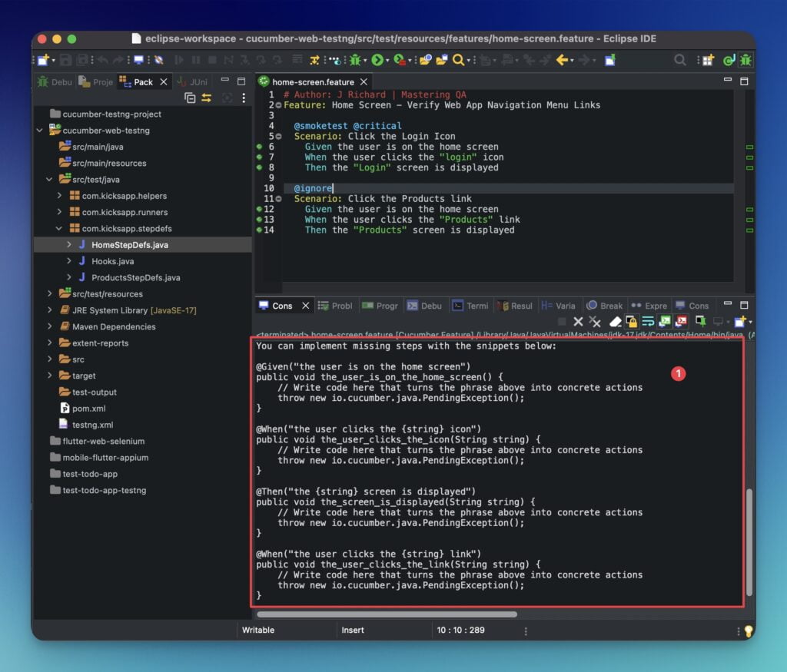Switch to the Problems tab
This screenshot has height=672, width=787.
pyautogui.click(x=335, y=306)
